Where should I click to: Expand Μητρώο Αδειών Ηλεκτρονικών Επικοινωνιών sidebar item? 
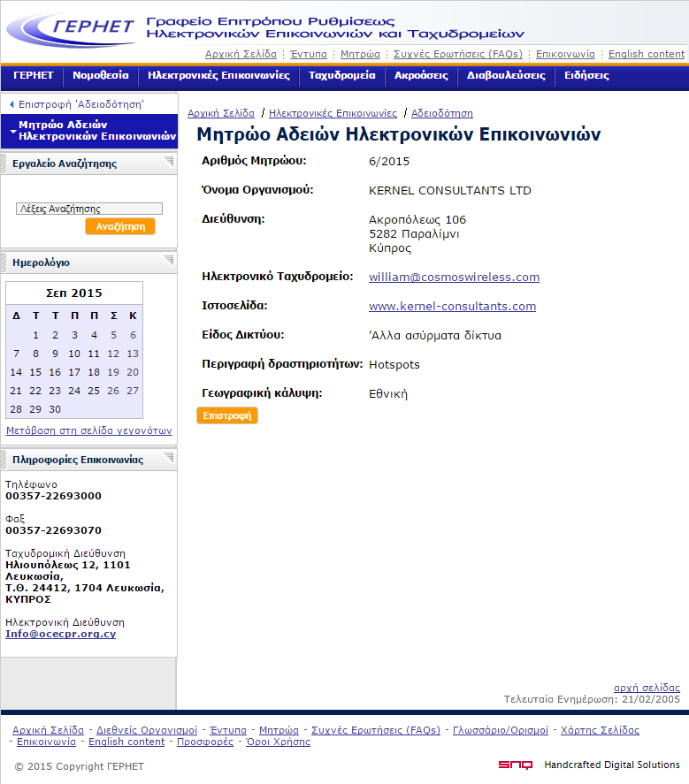pyautogui.click(x=12, y=132)
